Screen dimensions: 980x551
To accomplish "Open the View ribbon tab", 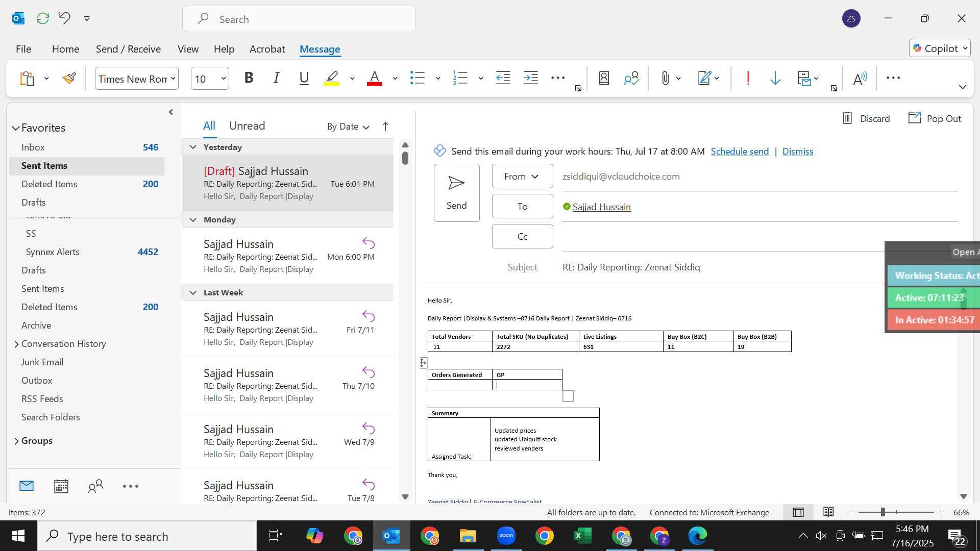I will 188,49.
